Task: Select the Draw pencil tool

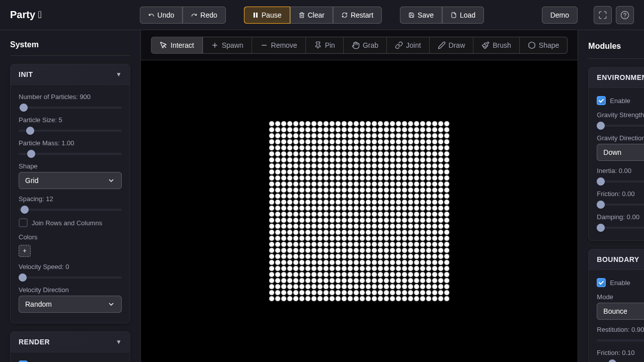Action: pos(451,45)
